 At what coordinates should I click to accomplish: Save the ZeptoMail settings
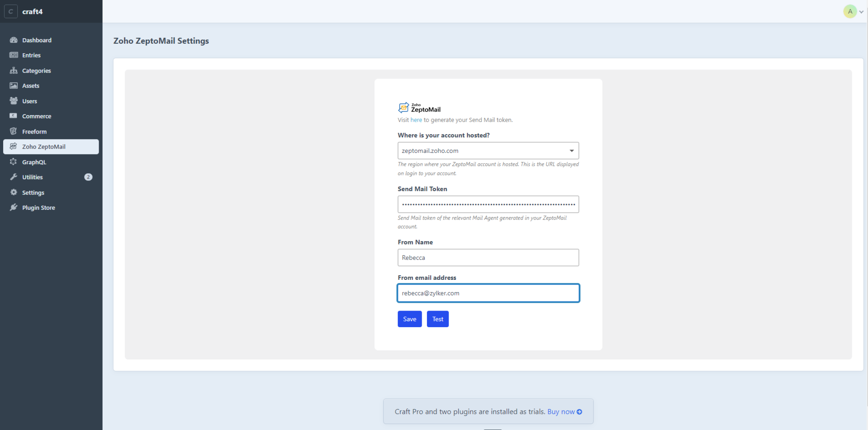410,319
